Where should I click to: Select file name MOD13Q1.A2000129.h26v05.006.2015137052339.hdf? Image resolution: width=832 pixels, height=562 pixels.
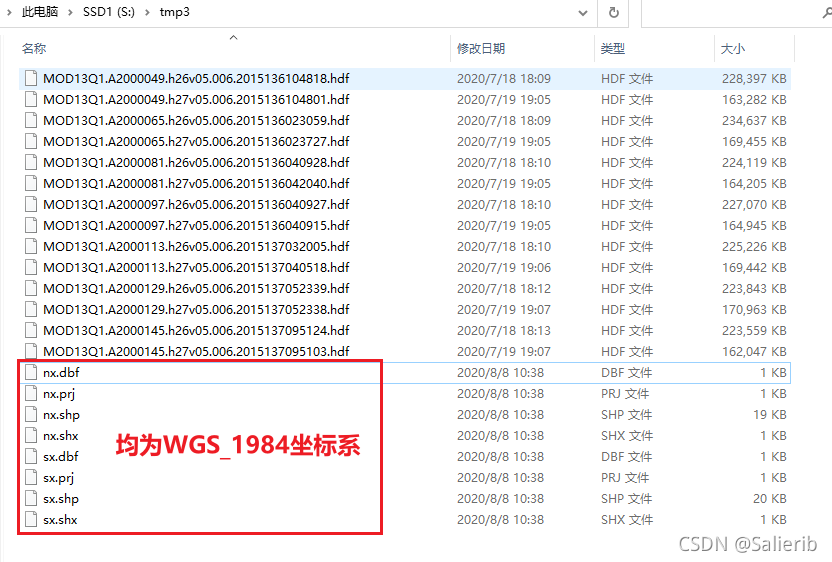tap(196, 288)
